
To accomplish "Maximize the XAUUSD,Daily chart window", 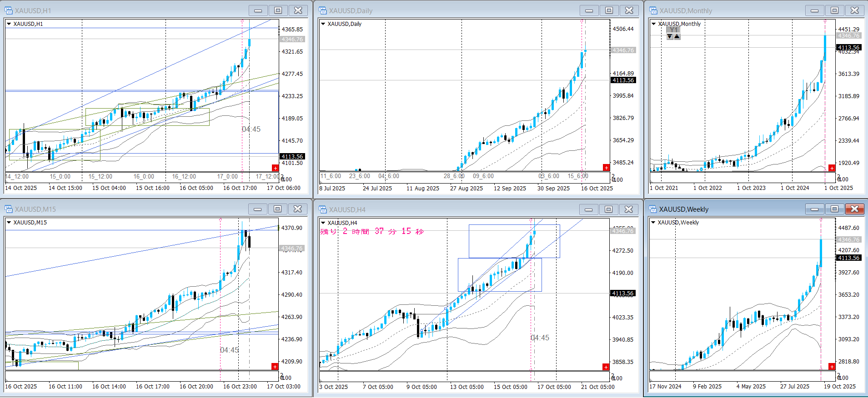I will pyautogui.click(x=609, y=10).
